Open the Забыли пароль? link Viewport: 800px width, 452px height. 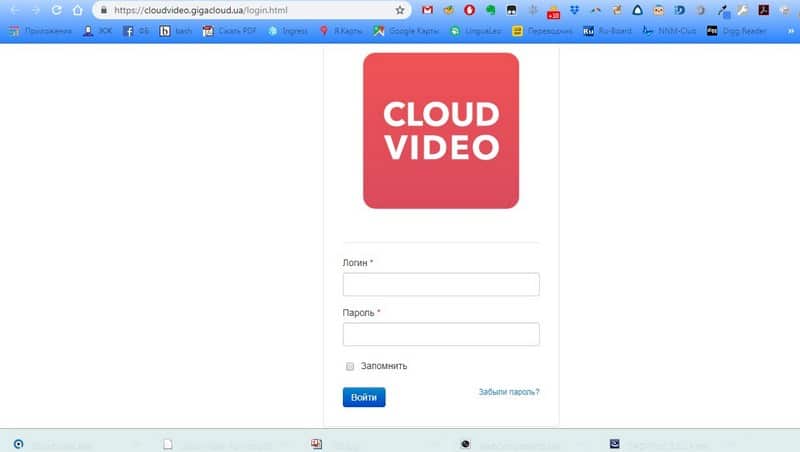[x=509, y=392]
